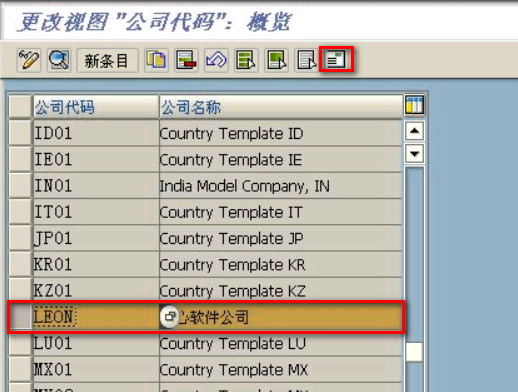518x392 pixels.
Task: Click name cell Country Template LU
Action: tap(281, 343)
